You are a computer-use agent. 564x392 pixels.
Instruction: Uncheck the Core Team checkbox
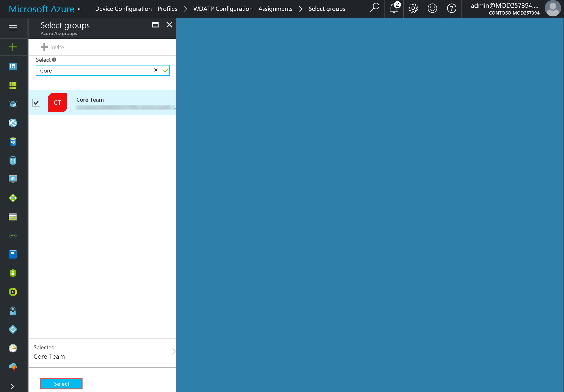[36, 103]
